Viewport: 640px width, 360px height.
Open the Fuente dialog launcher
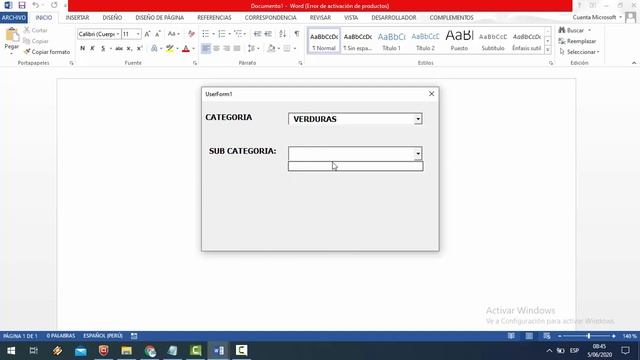click(x=195, y=63)
